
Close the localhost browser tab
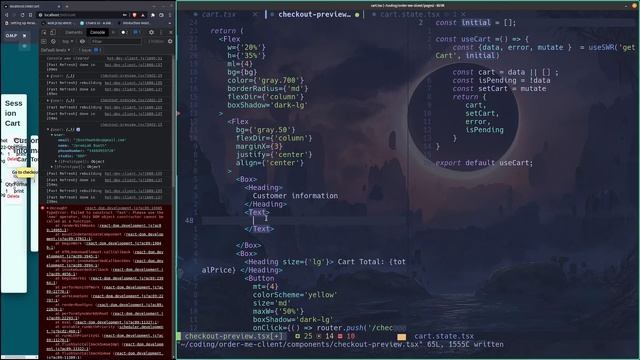(x=59, y=7)
